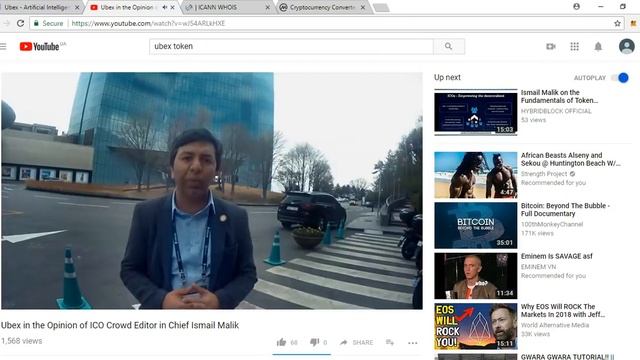640x360 pixels.
Task: Open the upload video camera icon
Action: click(x=551, y=47)
